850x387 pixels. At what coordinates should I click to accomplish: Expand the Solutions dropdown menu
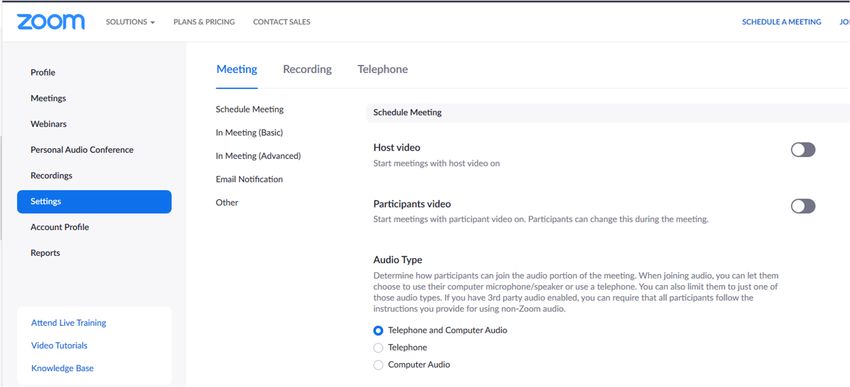tap(130, 22)
